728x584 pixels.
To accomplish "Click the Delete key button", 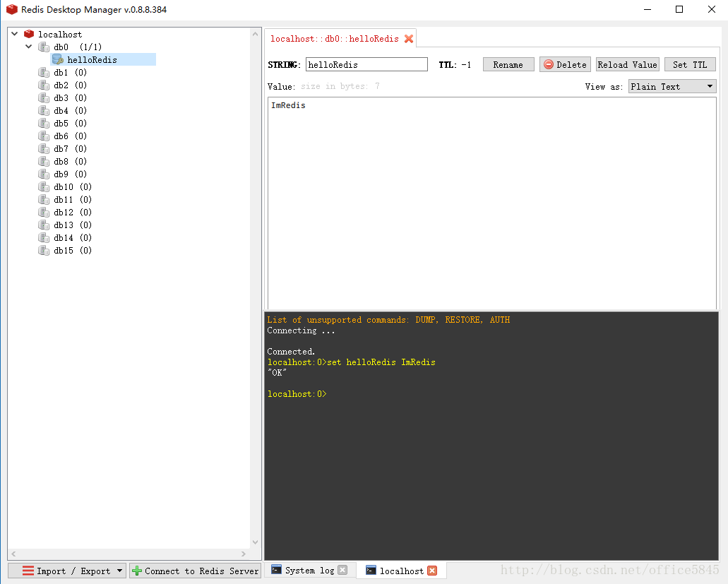I will [565, 64].
